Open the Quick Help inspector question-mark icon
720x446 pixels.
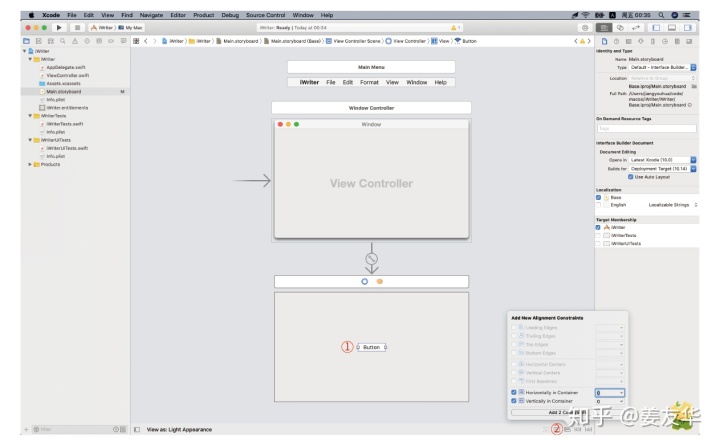coord(616,41)
